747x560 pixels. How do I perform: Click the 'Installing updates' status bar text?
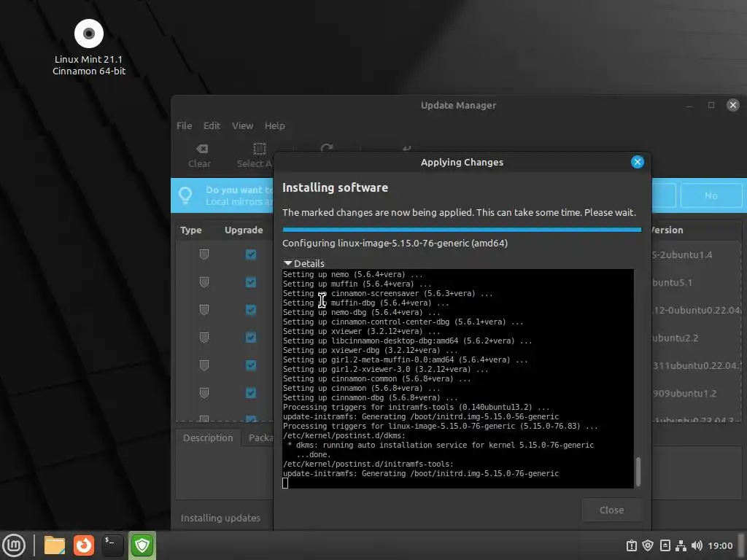220,518
